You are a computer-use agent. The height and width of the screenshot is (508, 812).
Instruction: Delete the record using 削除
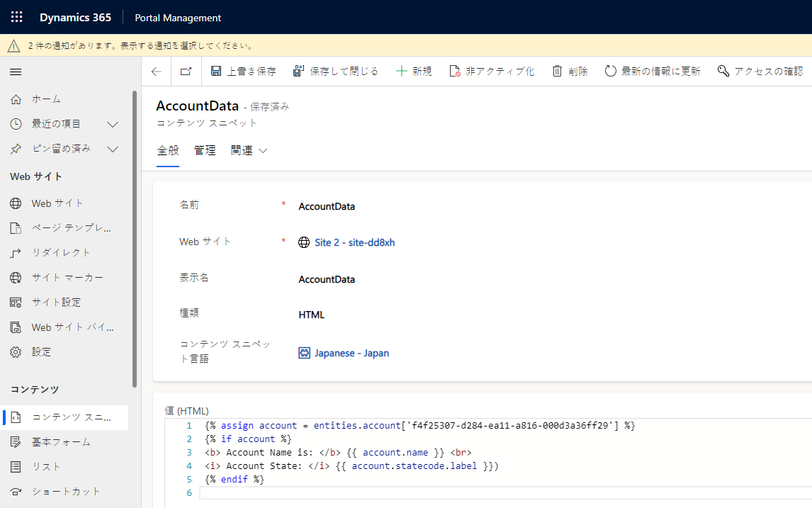570,72
